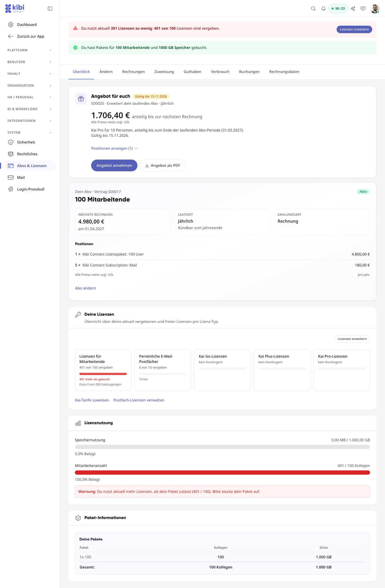This screenshot has height=588, width=385.
Task: Download Angebot als PDF
Action: coord(163,165)
